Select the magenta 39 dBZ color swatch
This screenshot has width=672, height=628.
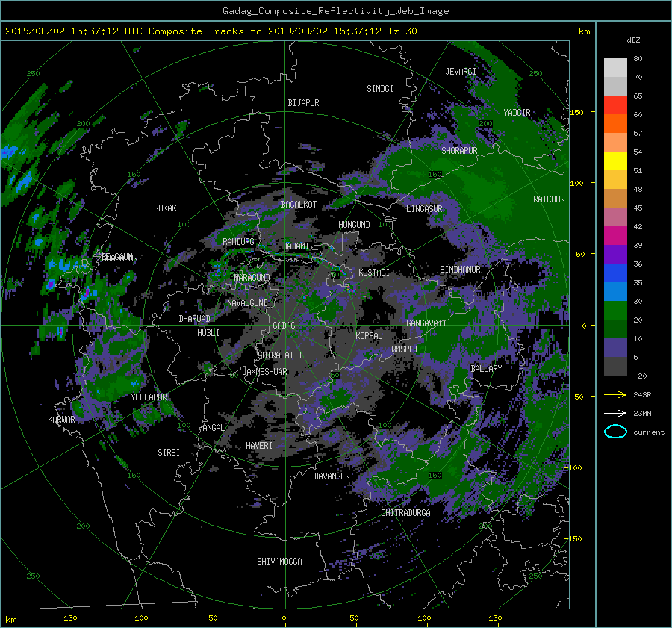(615, 235)
